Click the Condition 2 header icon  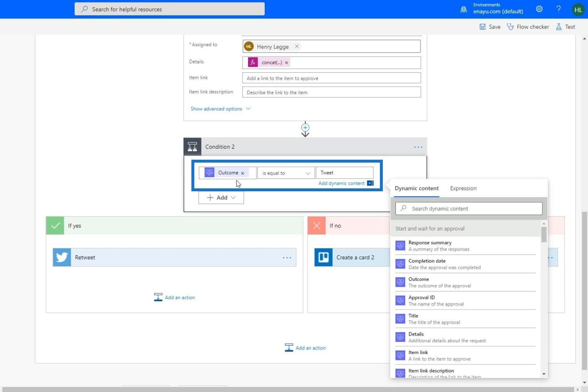pyautogui.click(x=192, y=147)
